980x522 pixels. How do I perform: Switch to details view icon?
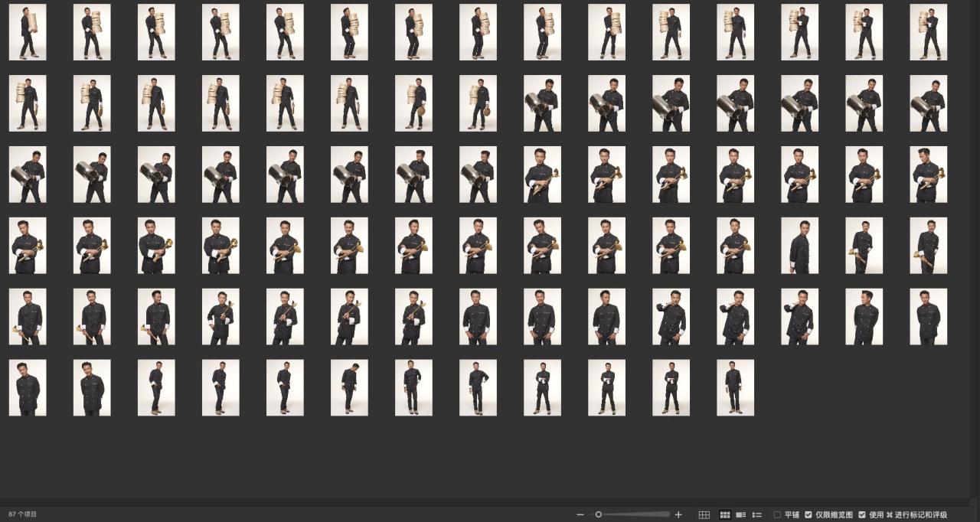[740, 514]
